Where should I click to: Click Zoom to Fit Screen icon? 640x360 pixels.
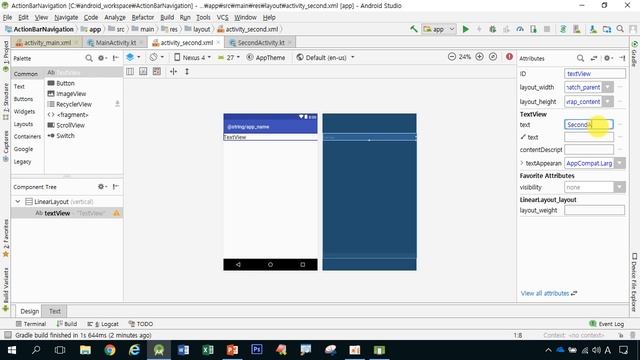click(493, 57)
